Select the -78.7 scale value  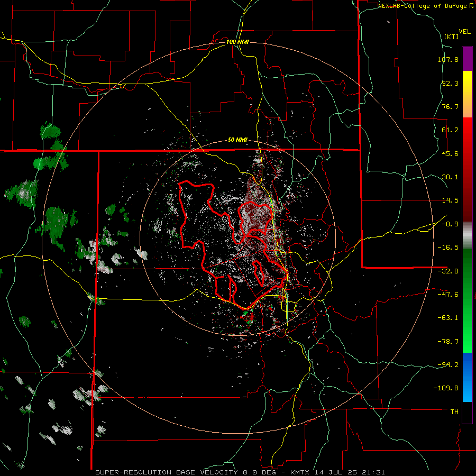(448, 342)
